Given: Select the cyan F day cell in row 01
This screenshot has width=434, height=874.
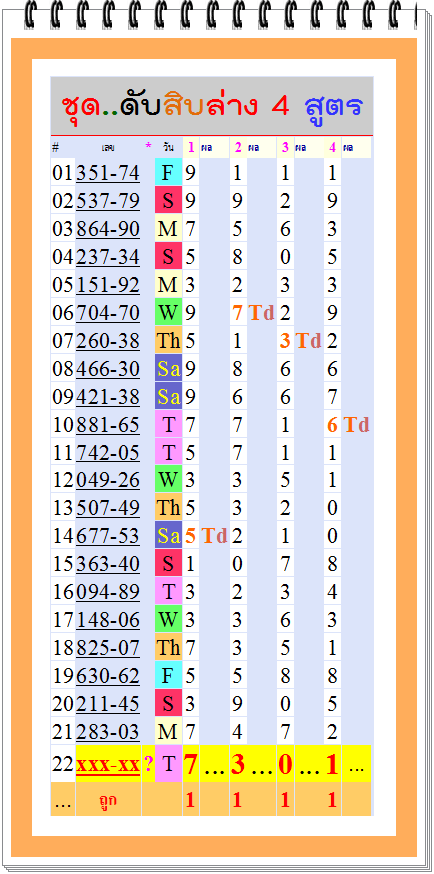Looking at the screenshot, I should pos(168,173).
